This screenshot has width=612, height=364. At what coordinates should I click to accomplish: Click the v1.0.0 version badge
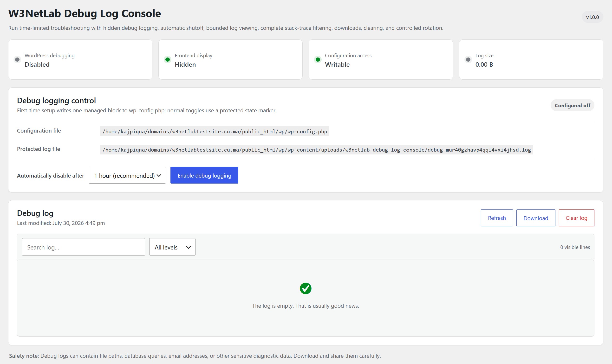(592, 17)
